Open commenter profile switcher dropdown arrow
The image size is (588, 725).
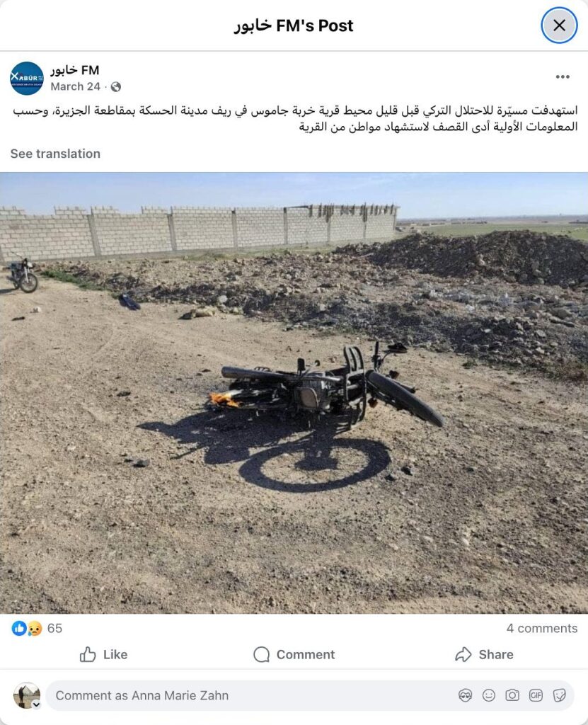tap(36, 704)
